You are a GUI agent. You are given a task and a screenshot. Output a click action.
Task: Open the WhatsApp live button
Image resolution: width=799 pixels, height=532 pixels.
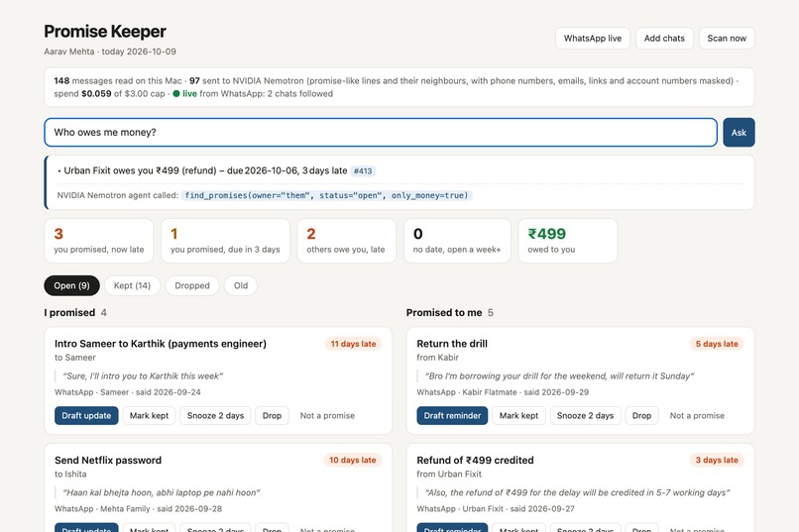[x=592, y=39]
